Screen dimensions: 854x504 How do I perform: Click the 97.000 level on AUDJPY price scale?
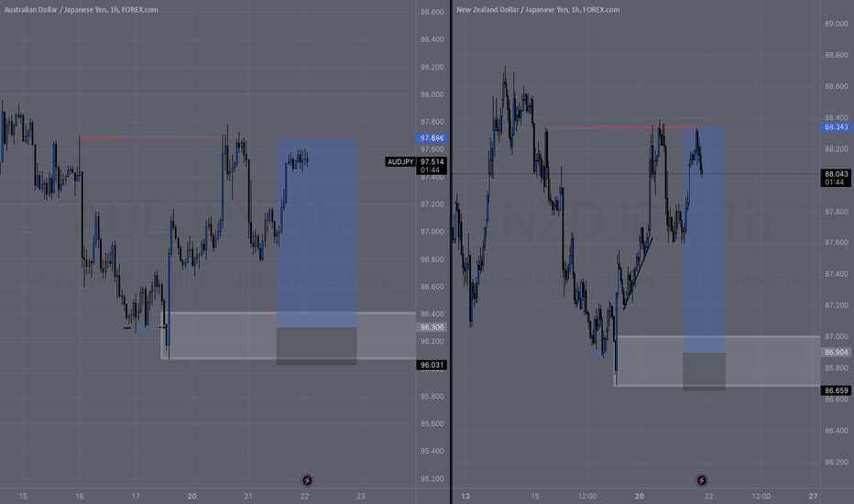click(x=432, y=232)
